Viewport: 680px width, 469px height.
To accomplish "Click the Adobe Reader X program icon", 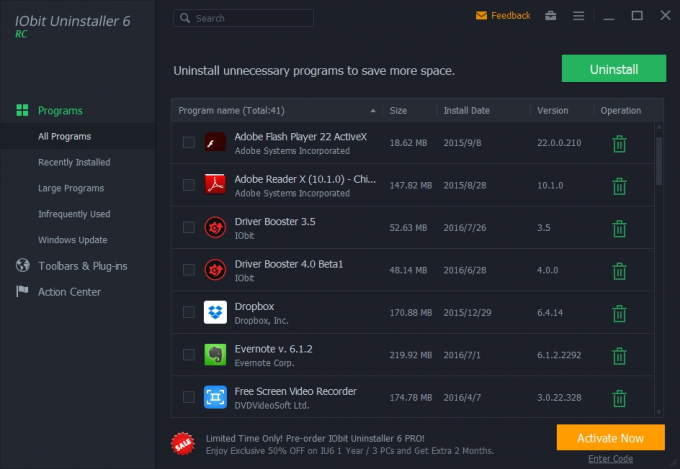I will click(x=215, y=184).
